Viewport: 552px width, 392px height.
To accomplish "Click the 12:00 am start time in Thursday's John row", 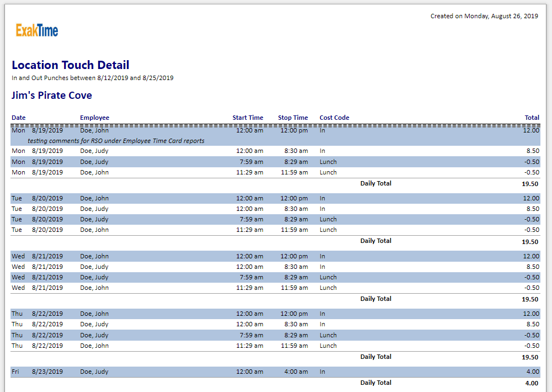I will coord(250,314).
